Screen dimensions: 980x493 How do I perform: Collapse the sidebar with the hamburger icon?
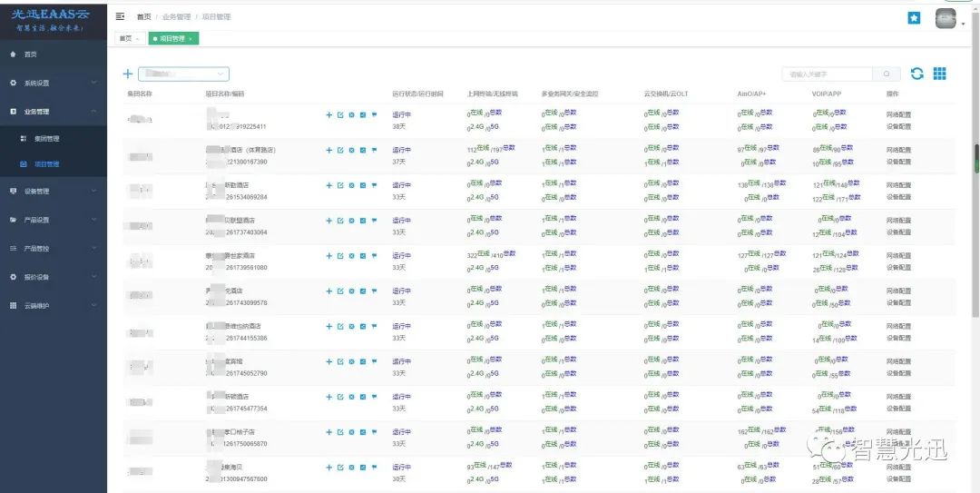coord(121,16)
